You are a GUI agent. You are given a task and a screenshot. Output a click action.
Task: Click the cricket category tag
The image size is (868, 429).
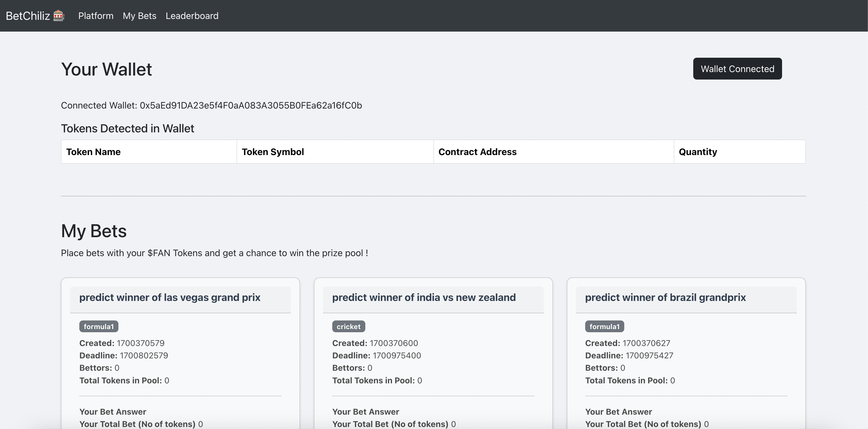348,326
